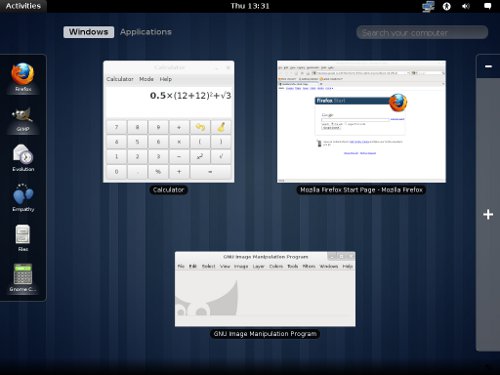
Task: Launch Firefox from the dash
Action: tap(23, 77)
